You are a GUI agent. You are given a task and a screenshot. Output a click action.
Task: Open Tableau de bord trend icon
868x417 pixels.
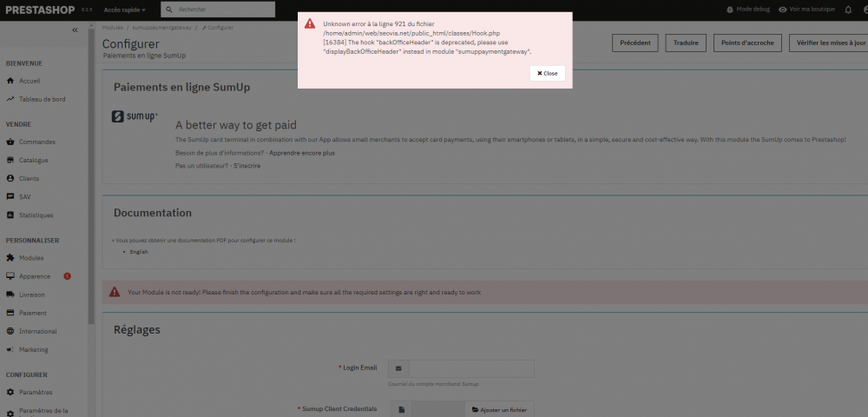tap(10, 99)
